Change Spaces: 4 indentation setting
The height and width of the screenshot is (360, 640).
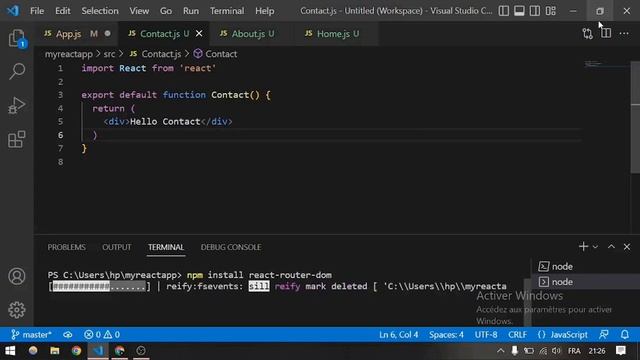pos(446,335)
